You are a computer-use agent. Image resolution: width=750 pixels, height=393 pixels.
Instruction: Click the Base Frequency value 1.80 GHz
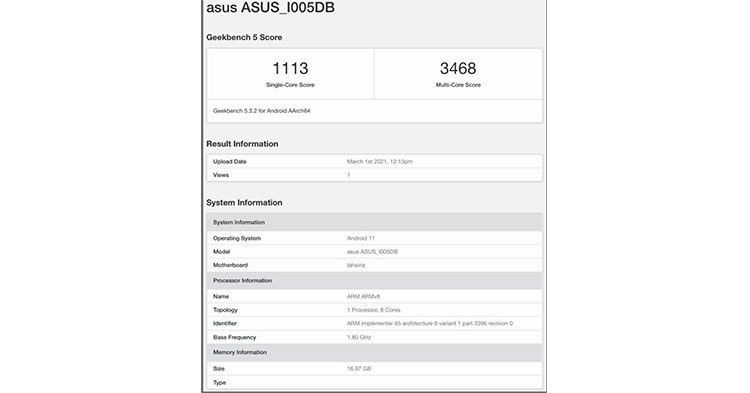[359, 337]
